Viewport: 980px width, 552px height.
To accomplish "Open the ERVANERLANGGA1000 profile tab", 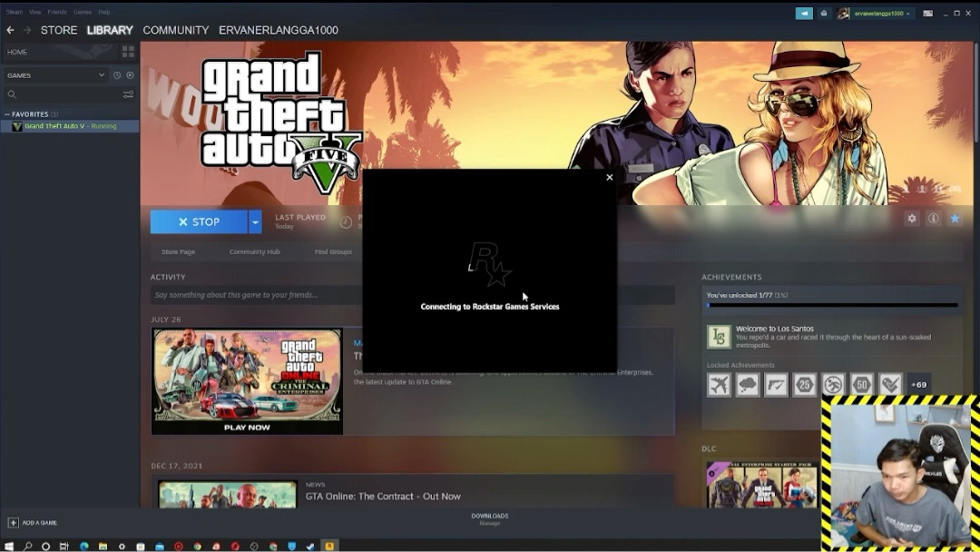I will (x=279, y=30).
